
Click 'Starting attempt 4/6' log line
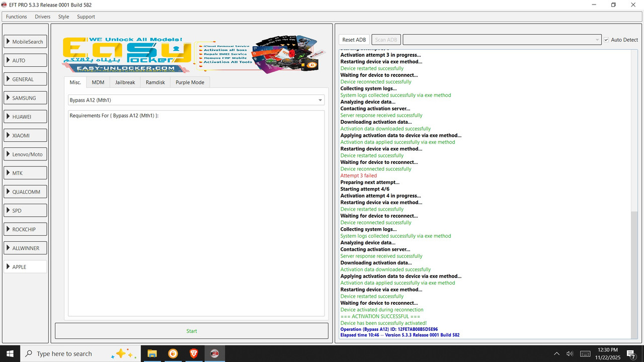click(365, 189)
